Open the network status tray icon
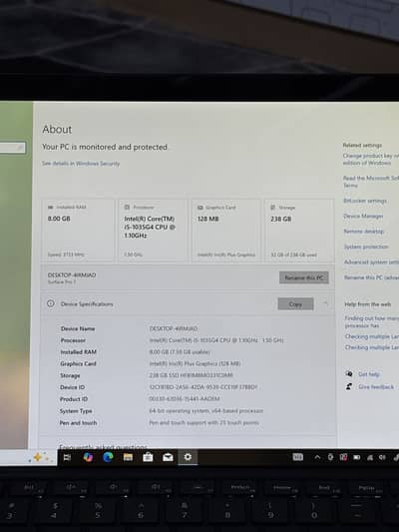Viewport: 399px width, 532px height. [370, 458]
